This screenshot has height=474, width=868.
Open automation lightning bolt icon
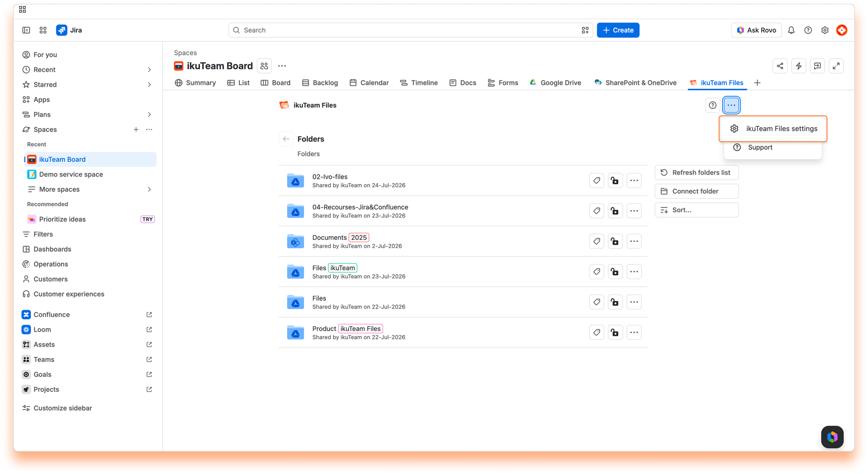tap(799, 66)
